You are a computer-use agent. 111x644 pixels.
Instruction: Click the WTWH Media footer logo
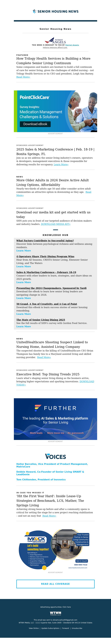[55, 613]
